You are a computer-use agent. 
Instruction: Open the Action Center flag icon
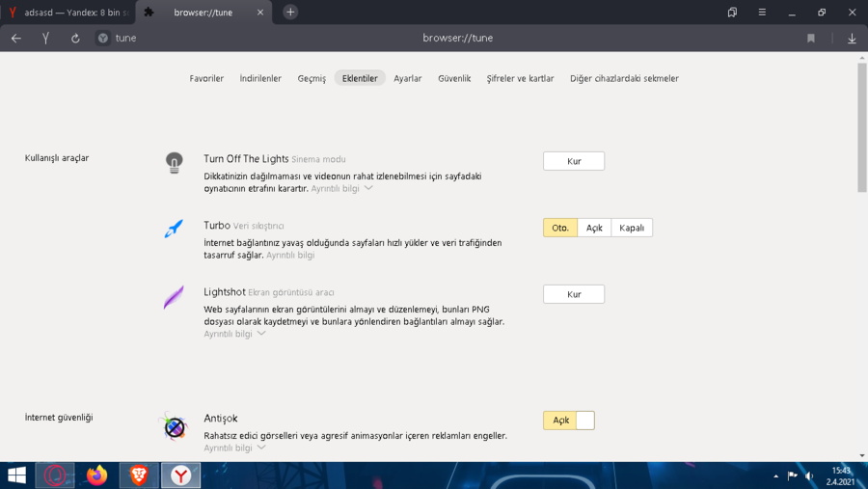click(x=792, y=475)
